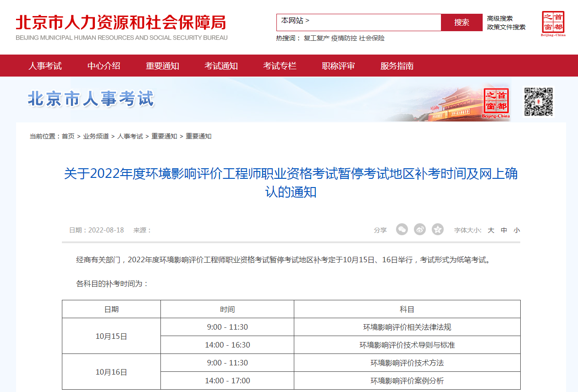This screenshot has height=392, width=578.
Task: Open the 职称评审 navigation menu
Action: [x=338, y=66]
